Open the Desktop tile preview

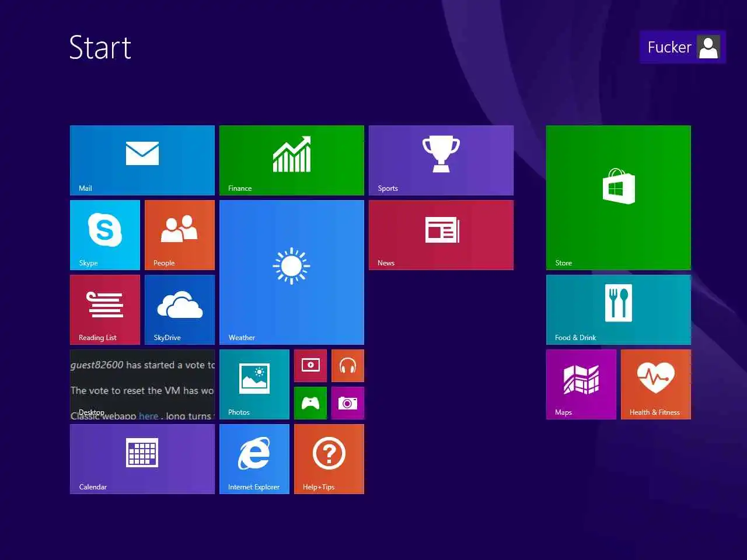[x=142, y=384]
